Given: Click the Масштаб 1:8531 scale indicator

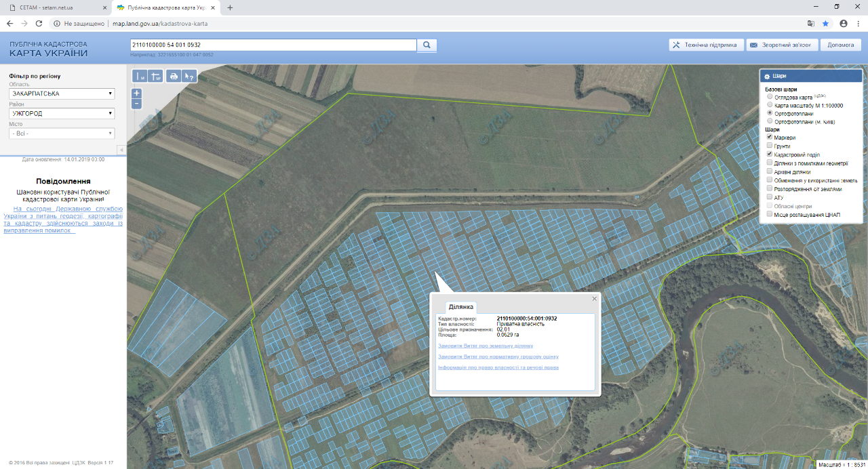Looking at the screenshot, I should tap(841, 465).
